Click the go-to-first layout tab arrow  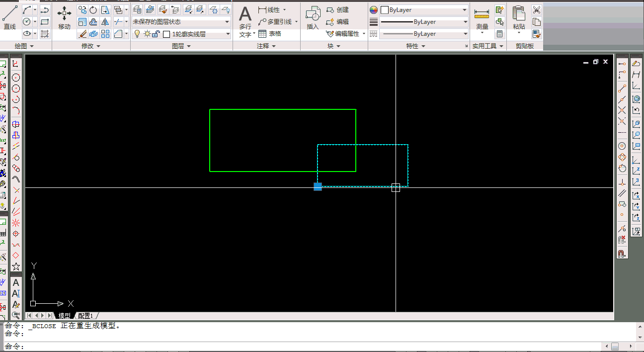(x=29, y=316)
